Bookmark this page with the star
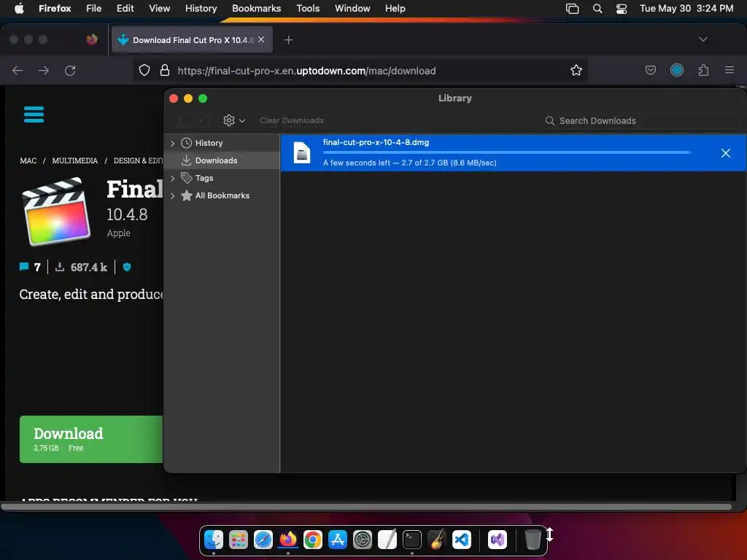This screenshot has height=560, width=747. tap(576, 71)
